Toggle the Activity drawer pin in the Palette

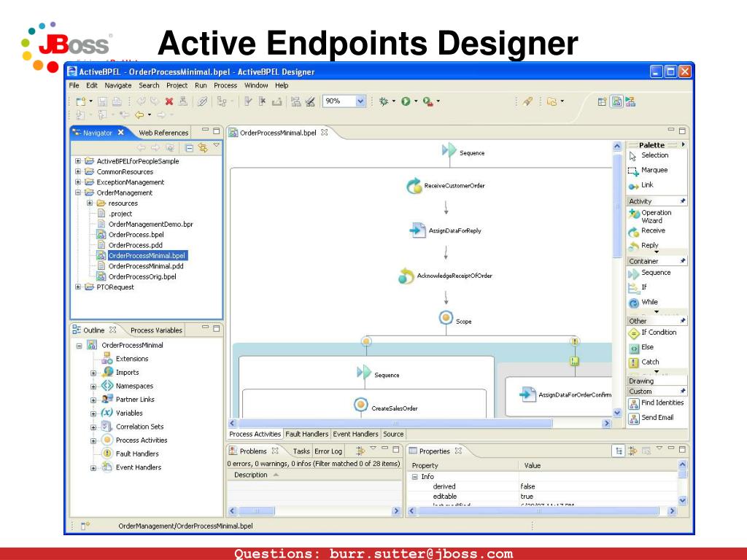(683, 201)
